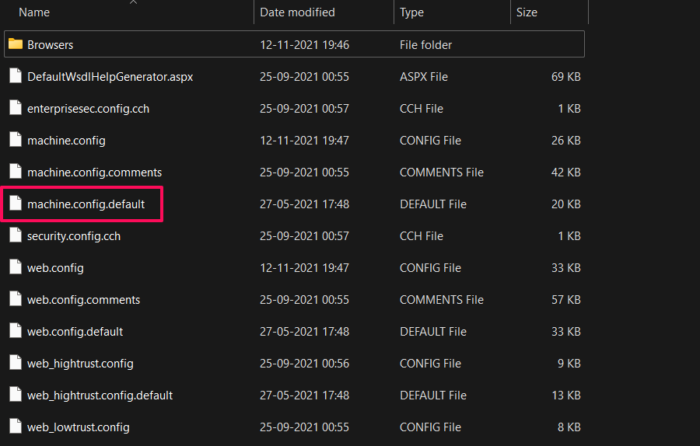Select the web.config.comments file name
This screenshot has height=446, width=700.
tap(83, 300)
